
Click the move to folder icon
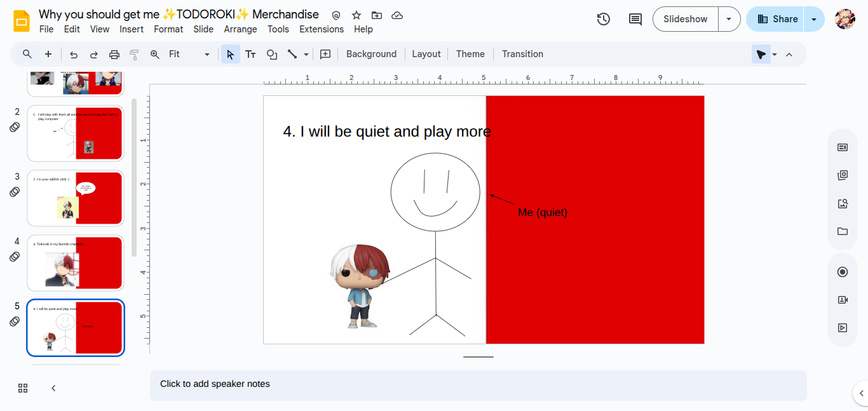click(377, 15)
